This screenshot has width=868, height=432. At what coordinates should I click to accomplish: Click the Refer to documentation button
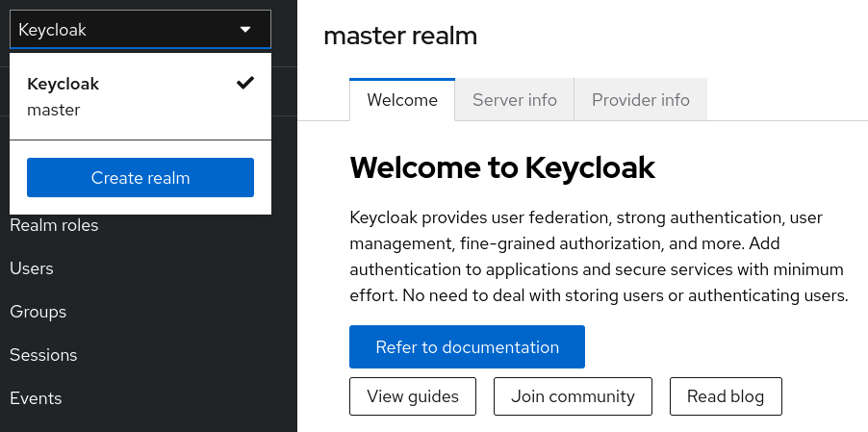tap(467, 346)
